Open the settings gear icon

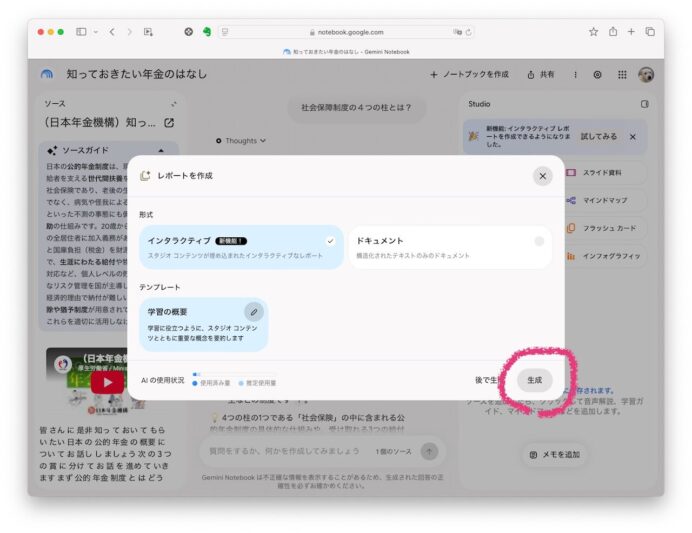pos(597,75)
